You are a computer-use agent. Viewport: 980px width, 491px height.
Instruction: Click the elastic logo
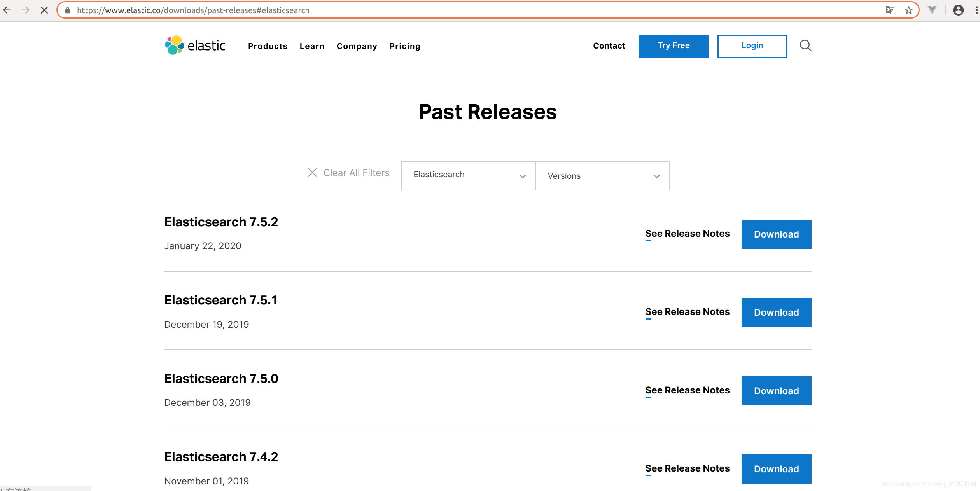click(x=195, y=45)
